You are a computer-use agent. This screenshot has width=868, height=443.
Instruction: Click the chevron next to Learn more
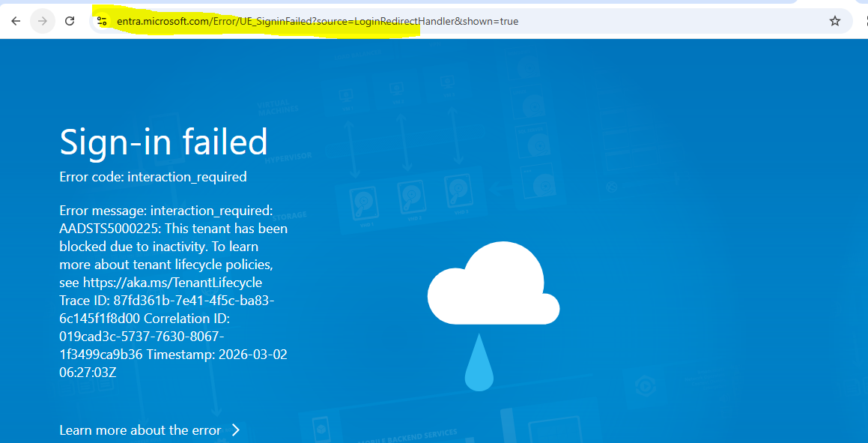(x=235, y=430)
